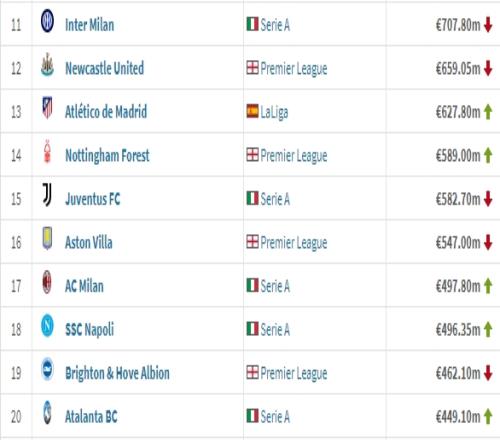Click the €707.80m market value
This screenshot has width=500, height=440.
(458, 25)
